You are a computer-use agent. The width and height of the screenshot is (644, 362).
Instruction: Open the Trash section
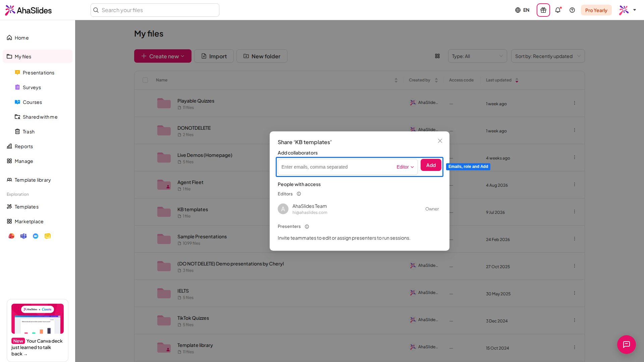tap(38, 132)
